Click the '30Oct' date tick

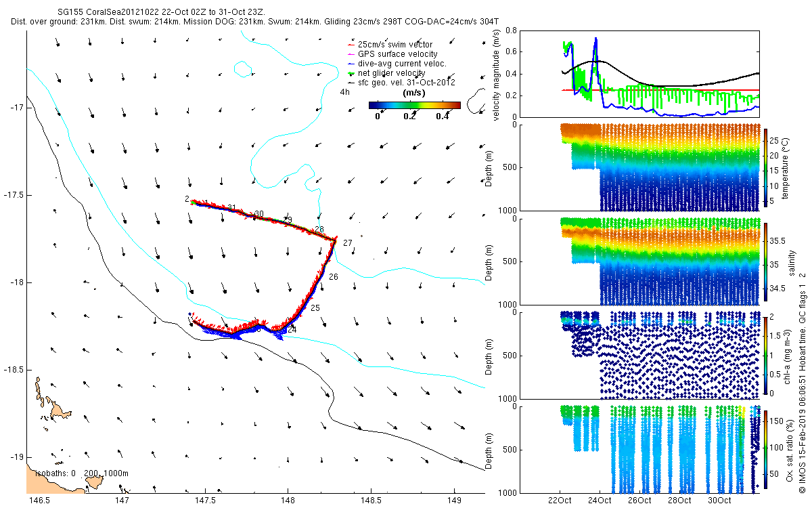click(719, 501)
